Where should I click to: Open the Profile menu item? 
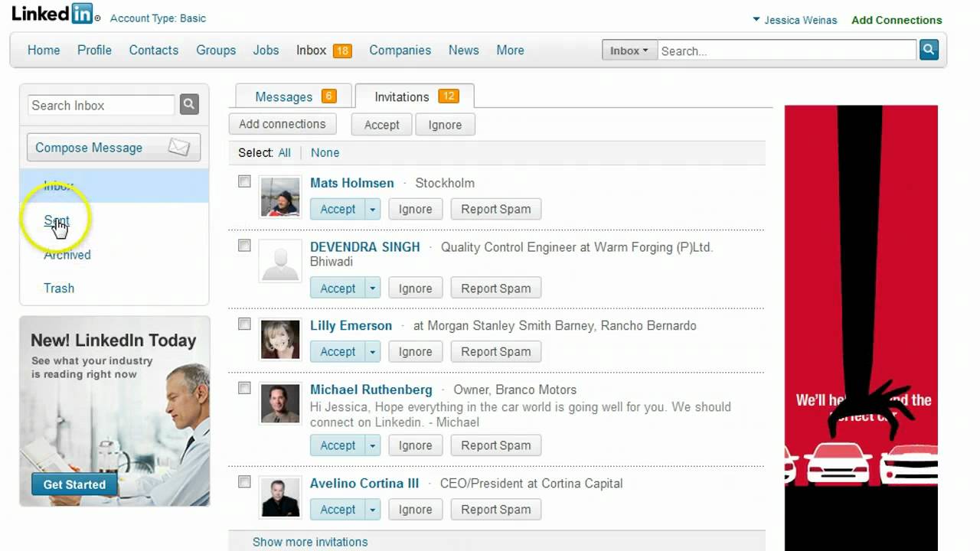point(94,50)
